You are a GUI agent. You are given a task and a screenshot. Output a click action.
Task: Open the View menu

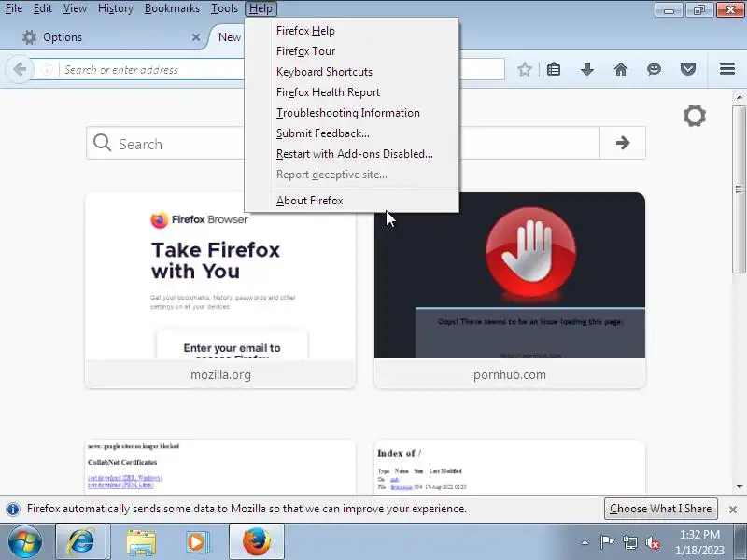coord(75,8)
